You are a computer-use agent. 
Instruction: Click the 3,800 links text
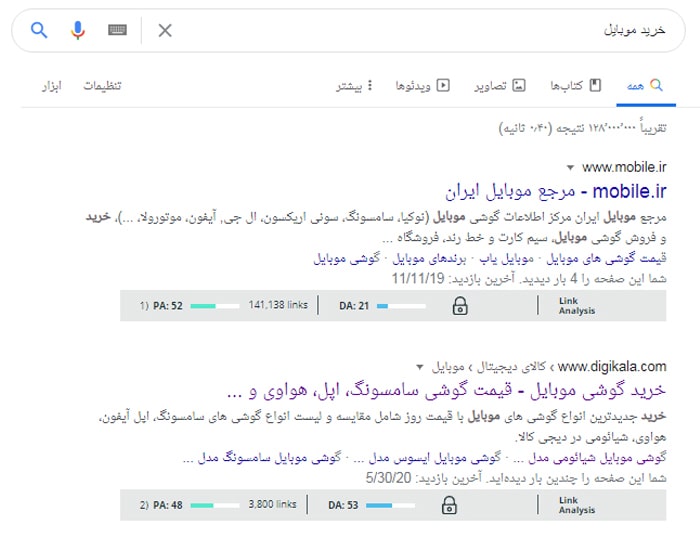coord(272,504)
